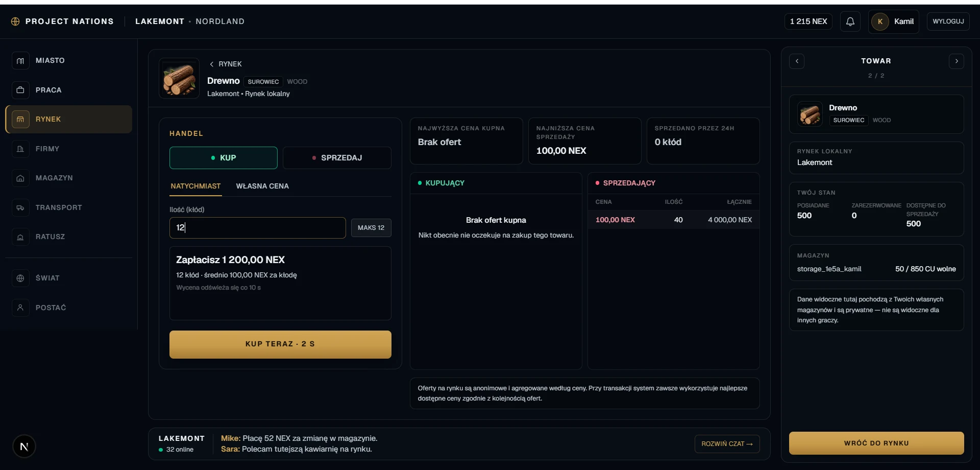This screenshot has width=980, height=470.
Task: Open the Praca briefcase icon
Action: 20,90
